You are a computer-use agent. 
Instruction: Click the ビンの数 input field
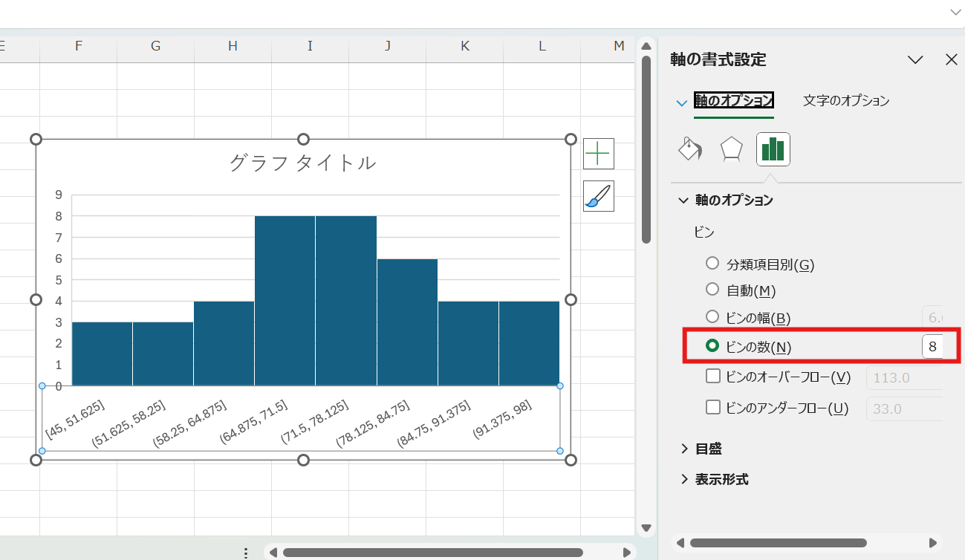click(x=932, y=347)
